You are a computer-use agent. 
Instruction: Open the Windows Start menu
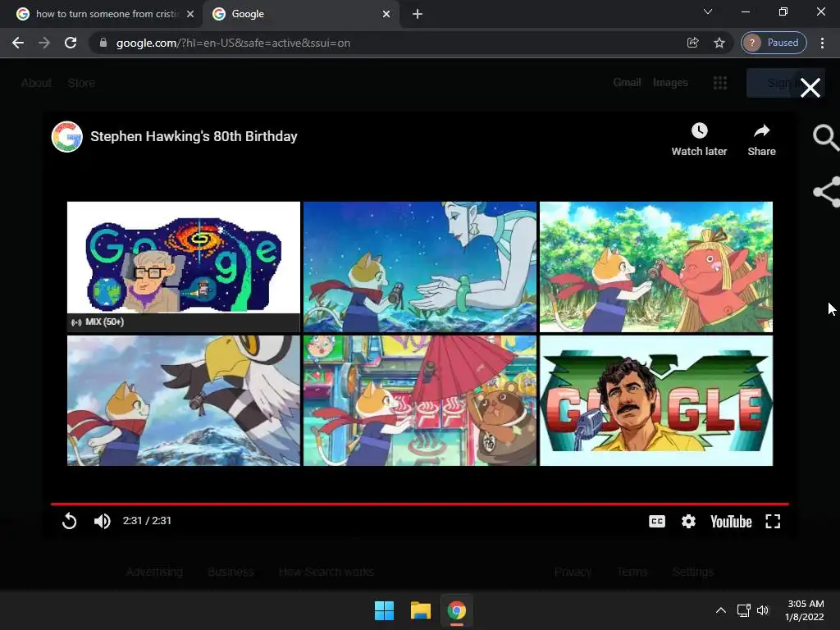[384, 610]
